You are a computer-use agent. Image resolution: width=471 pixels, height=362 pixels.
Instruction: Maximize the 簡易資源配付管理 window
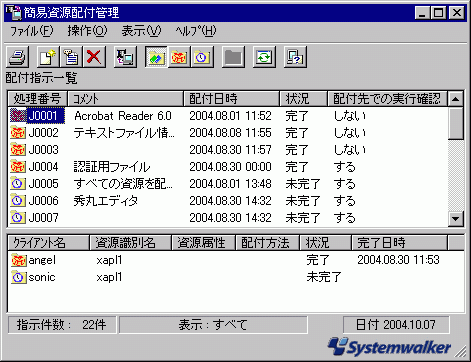pyautogui.click(x=438, y=13)
